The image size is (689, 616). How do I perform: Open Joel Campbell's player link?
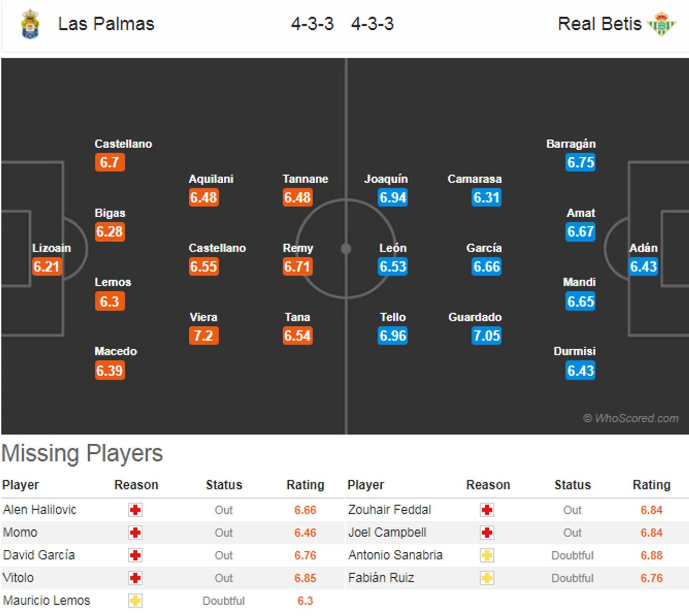[x=387, y=532]
